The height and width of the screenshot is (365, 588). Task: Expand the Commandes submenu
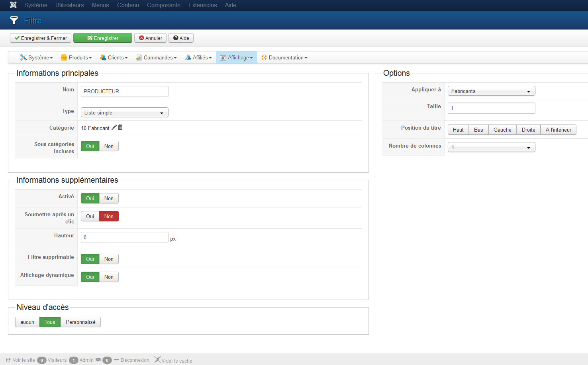pos(156,57)
